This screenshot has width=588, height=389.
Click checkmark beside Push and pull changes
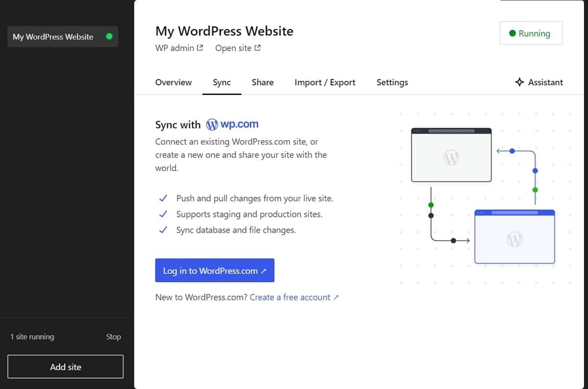pyautogui.click(x=163, y=198)
